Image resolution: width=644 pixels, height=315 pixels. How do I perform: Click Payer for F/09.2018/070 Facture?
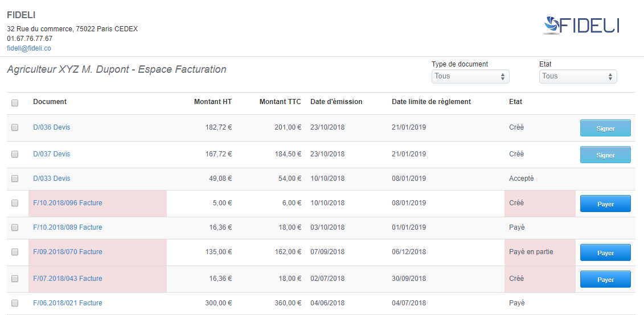(x=605, y=252)
